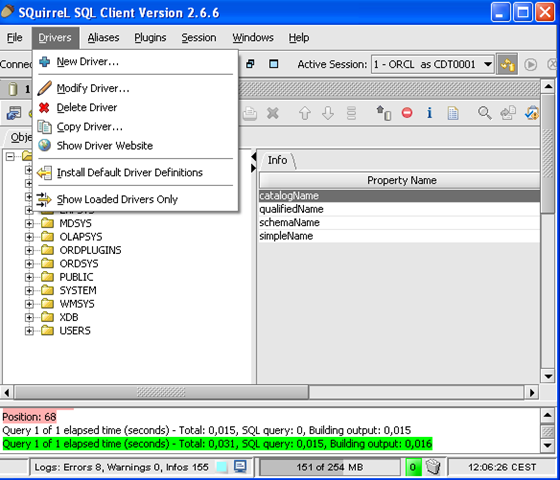Click the session commit icon beside session dropdown
Image resolution: width=560 pixels, height=480 pixels.
507,65
